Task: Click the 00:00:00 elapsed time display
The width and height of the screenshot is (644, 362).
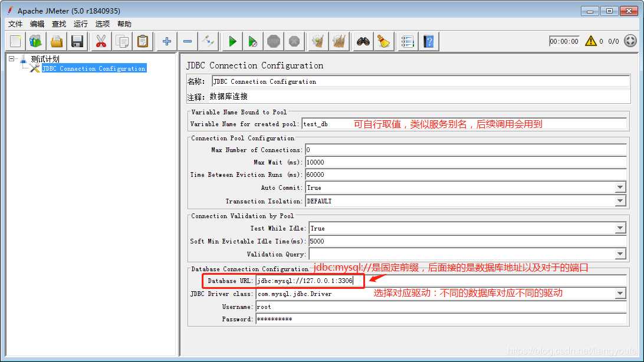Action: point(564,41)
